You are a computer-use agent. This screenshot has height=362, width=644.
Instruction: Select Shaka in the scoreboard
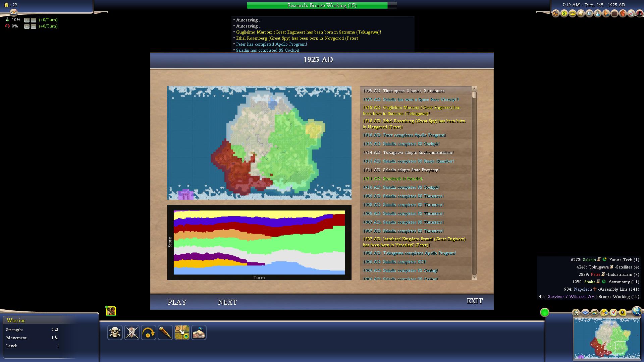pos(590,282)
